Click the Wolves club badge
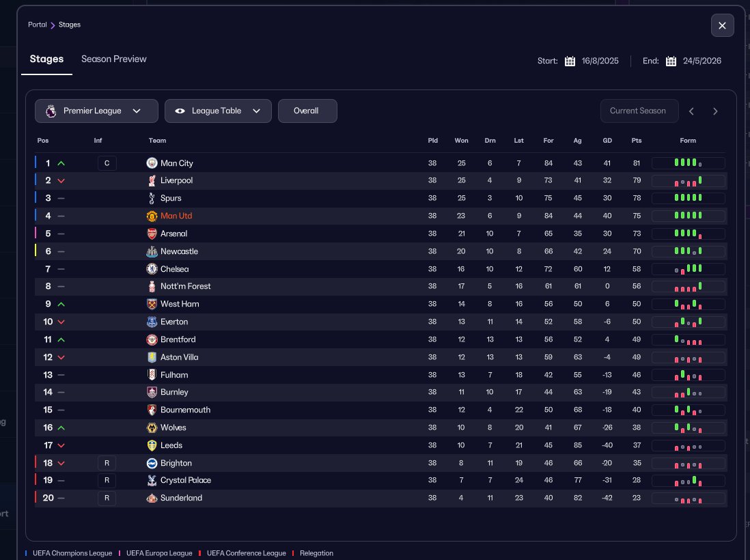750x560 pixels. coord(152,427)
